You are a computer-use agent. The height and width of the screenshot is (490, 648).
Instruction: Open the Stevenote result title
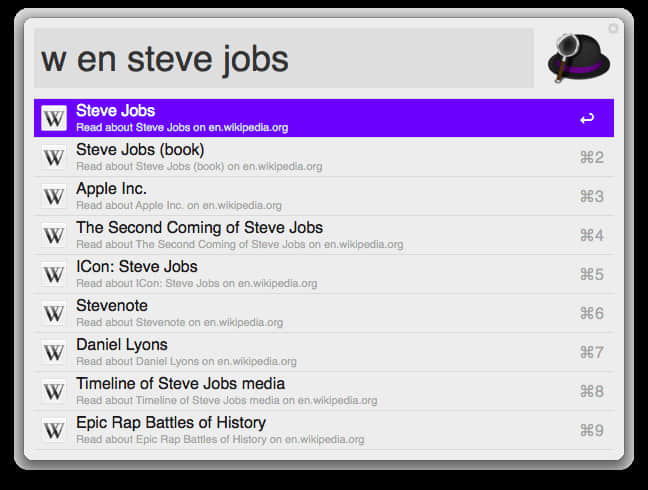pos(112,306)
